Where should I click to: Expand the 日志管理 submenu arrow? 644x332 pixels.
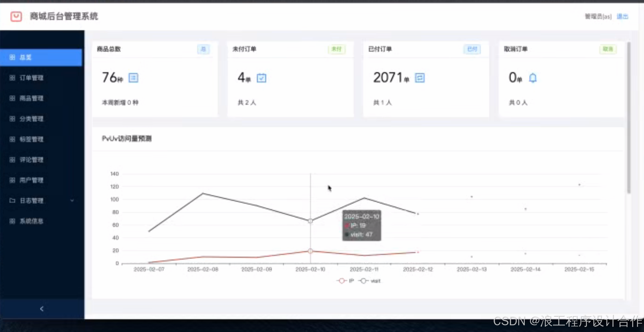(x=72, y=201)
